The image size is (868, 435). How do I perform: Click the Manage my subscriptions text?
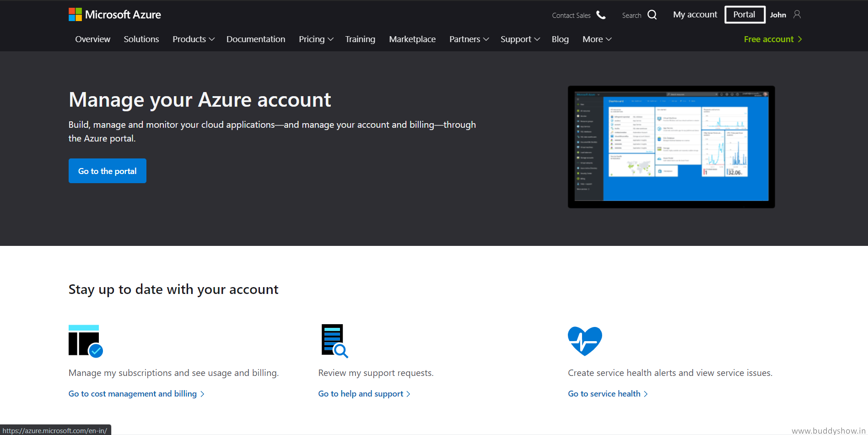174,373
